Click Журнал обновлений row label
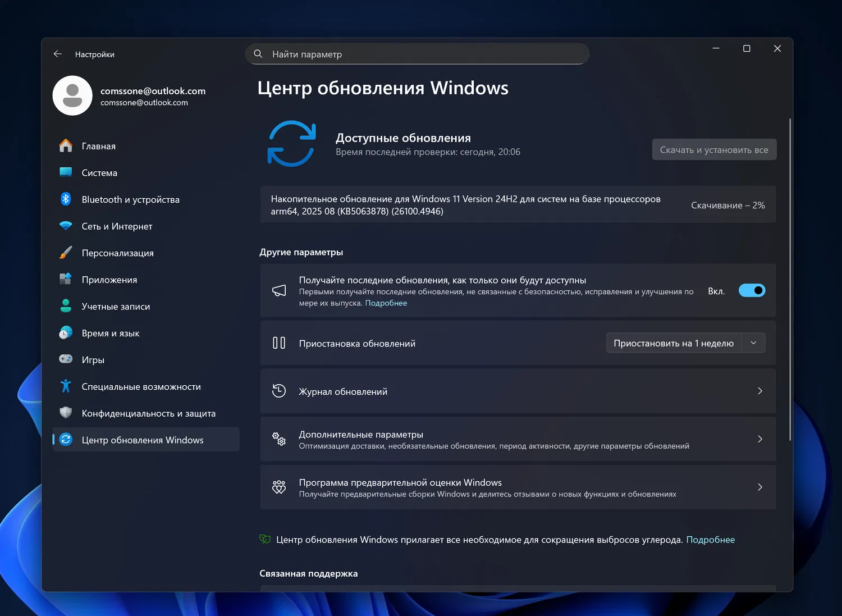The width and height of the screenshot is (842, 616). (x=343, y=391)
